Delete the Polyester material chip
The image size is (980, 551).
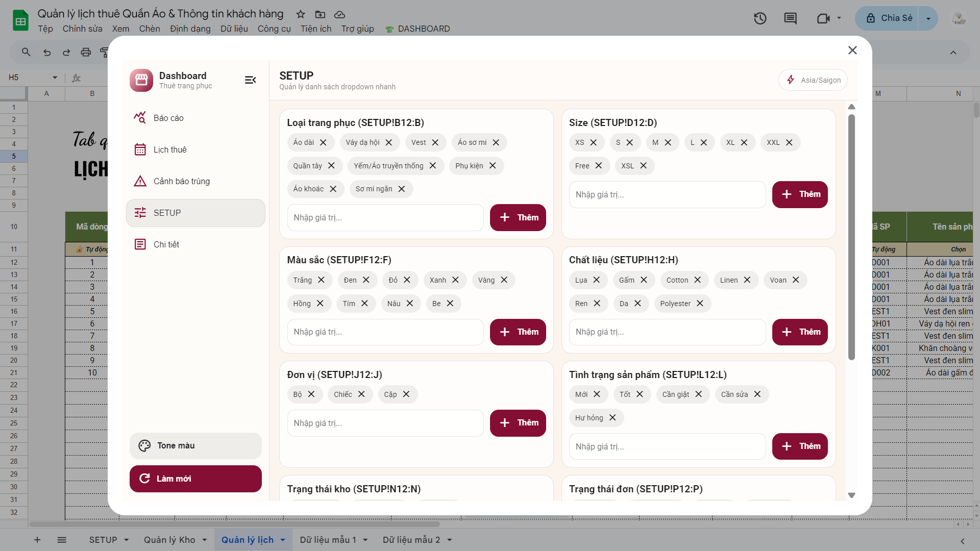[x=700, y=304]
